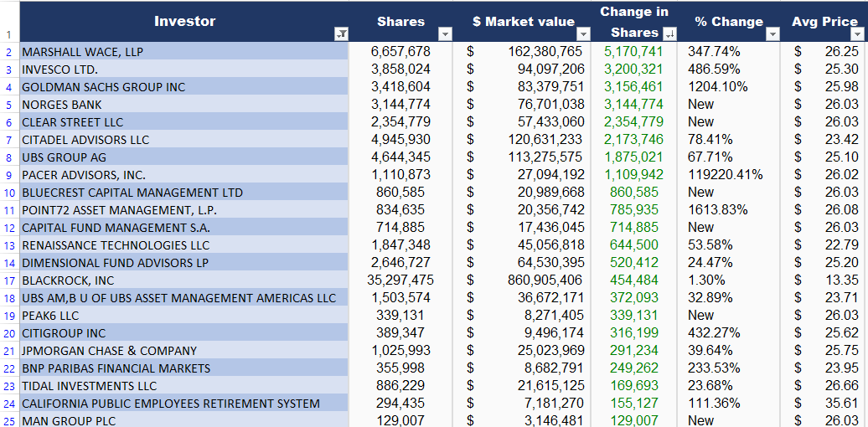Select the CALIFORNIA PUBLIC EMPLOYEES RETIREMENT SYSTEM cell
The height and width of the screenshot is (427, 868).
(x=184, y=404)
